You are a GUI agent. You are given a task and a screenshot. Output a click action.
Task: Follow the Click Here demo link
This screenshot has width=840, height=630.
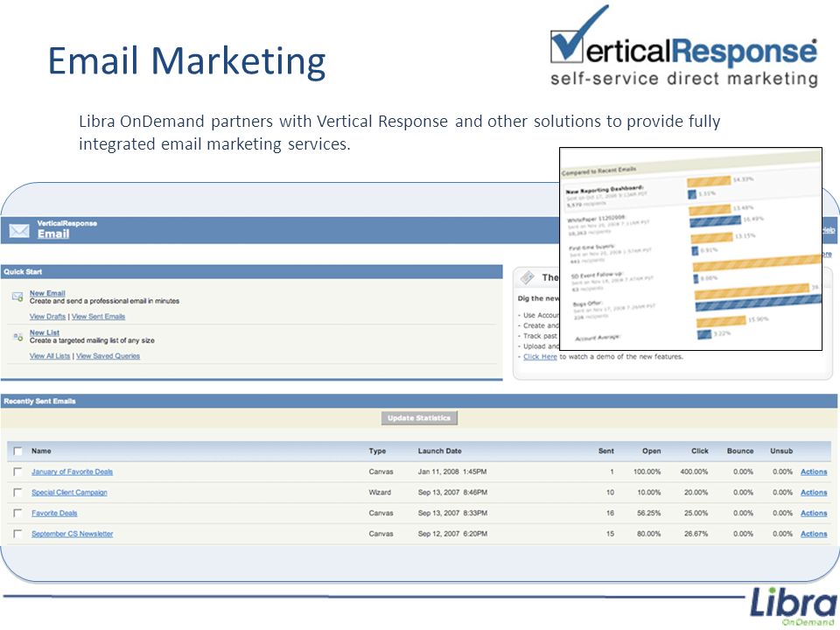[x=540, y=357]
